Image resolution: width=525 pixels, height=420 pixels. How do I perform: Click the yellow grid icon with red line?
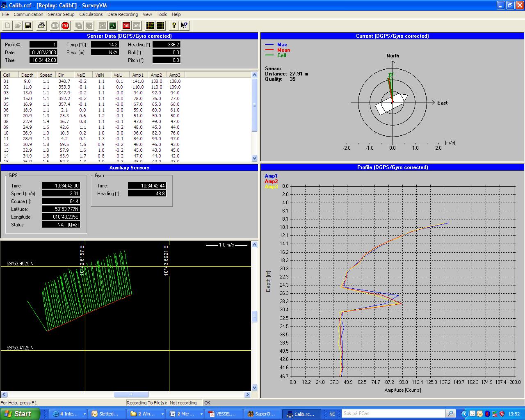click(x=150, y=26)
